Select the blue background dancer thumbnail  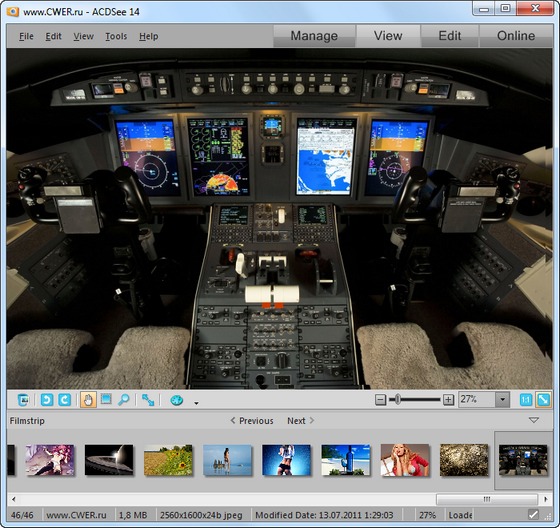(286, 460)
